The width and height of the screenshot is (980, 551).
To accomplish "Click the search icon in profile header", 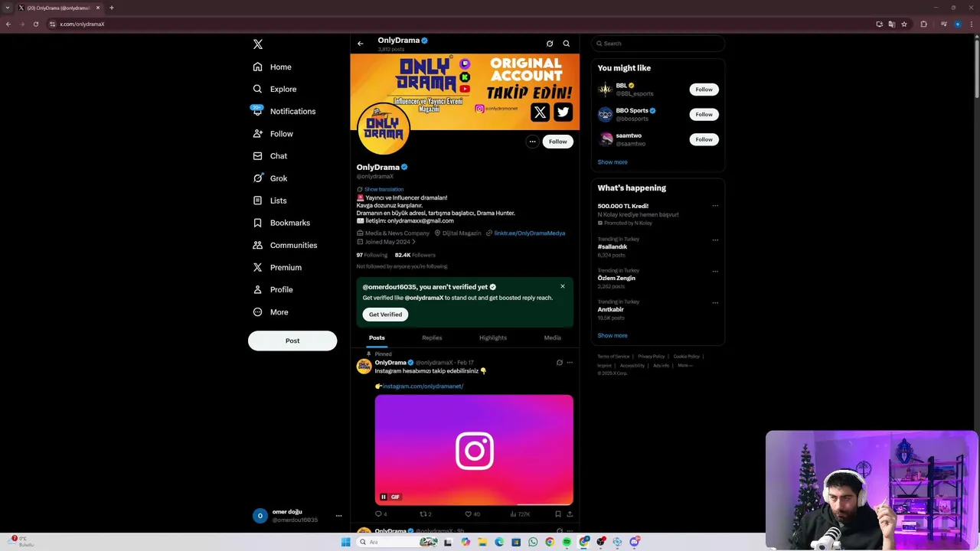I will 567,44.
